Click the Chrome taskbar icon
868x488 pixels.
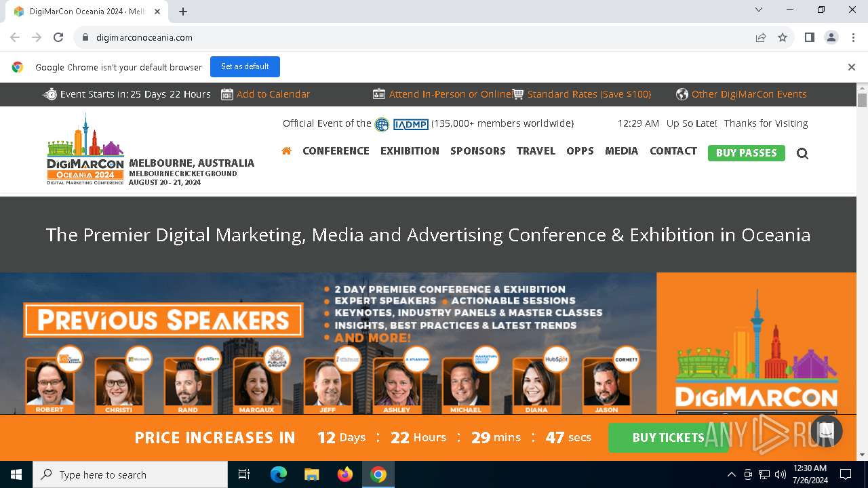(378, 474)
